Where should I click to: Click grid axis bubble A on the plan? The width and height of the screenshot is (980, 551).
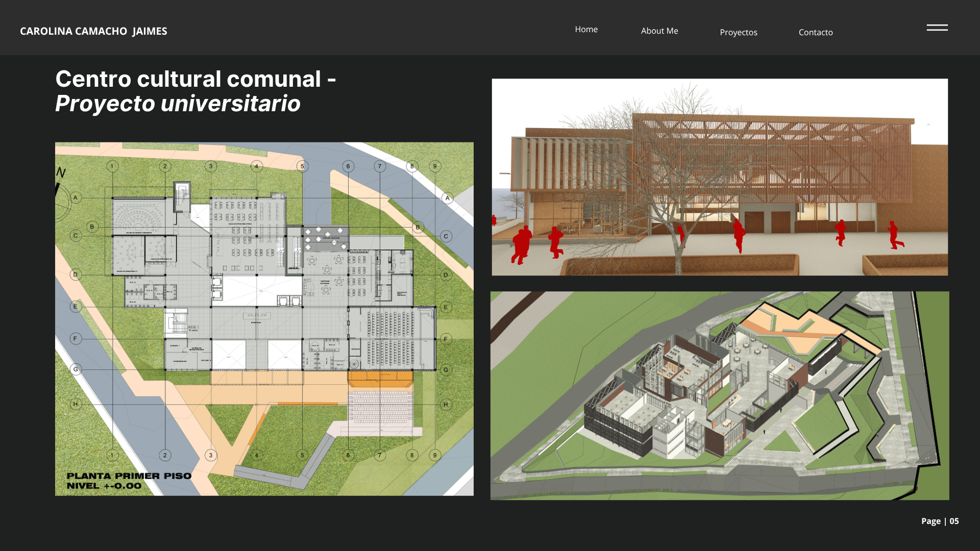coord(76,198)
